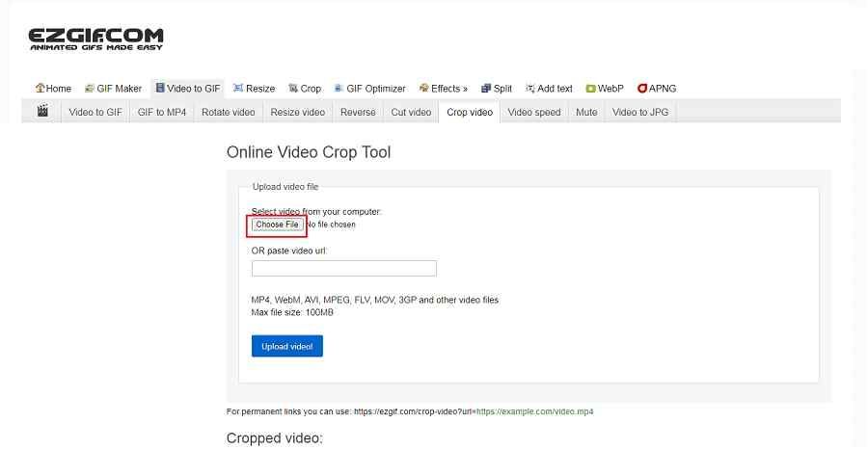
Task: Expand the Effects » menu
Action: click(444, 89)
